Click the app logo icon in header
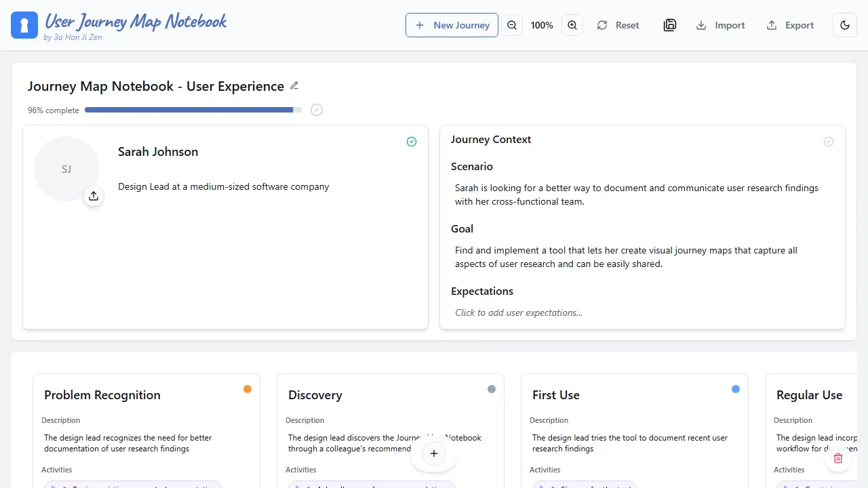The width and height of the screenshot is (868, 488). click(x=24, y=25)
